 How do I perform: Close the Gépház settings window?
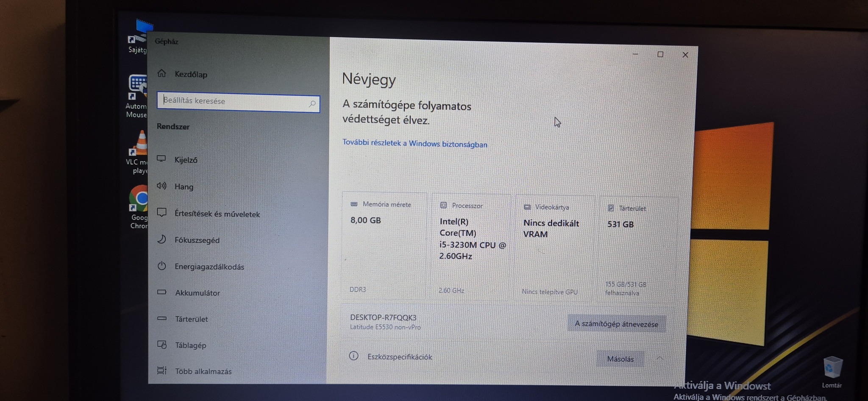point(685,55)
